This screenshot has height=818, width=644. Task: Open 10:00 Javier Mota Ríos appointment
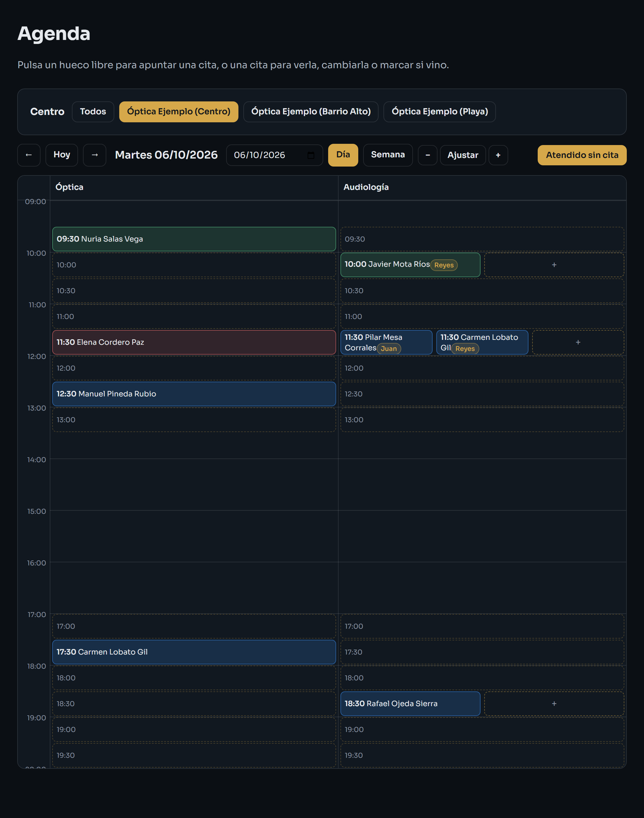[410, 265]
